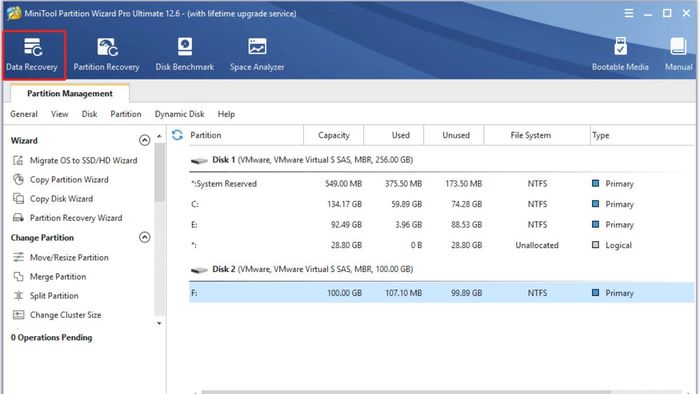Viewport: 700px width, 394px height.
Task: Start the Copy Disk Wizard
Action: coord(61,199)
